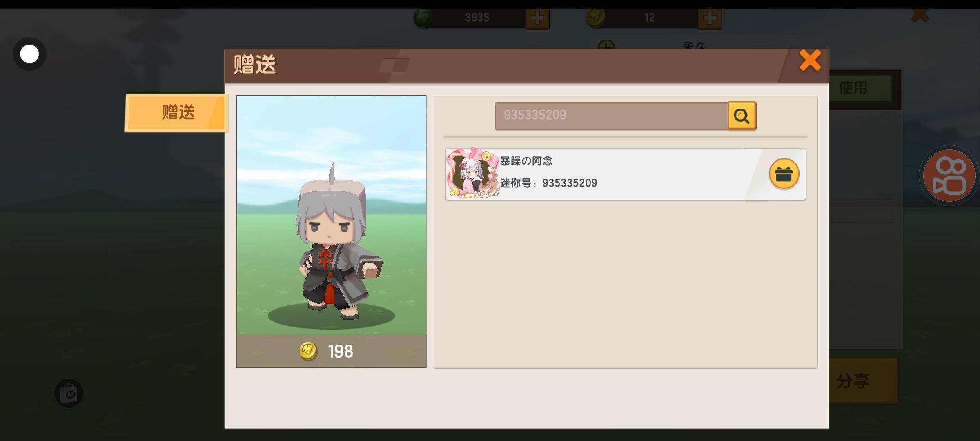Open avatar of 暴躁の阿念
This screenshot has height=441, width=980.
pos(473,174)
